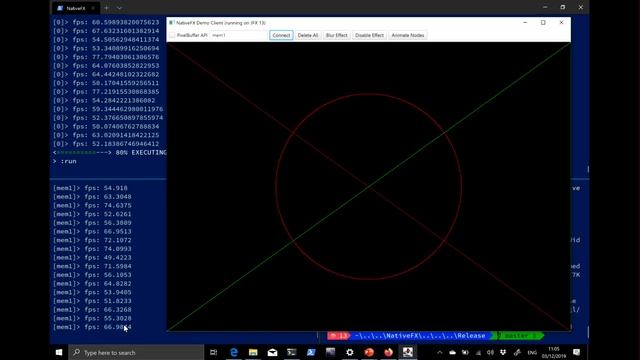
Task: Open the Command Prompt taskbar icon
Action: click(291, 352)
